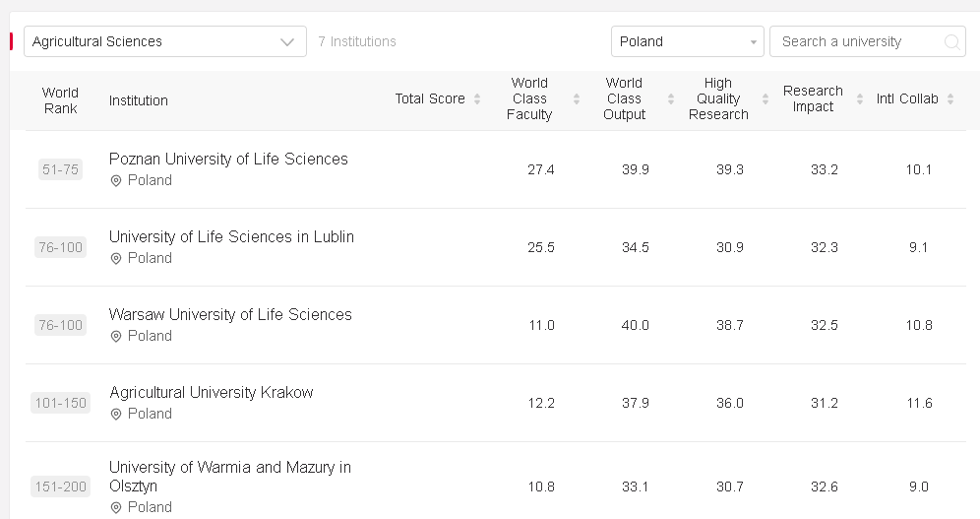Viewport: 980px width, 519px height.
Task: Open the Poland country dropdown
Action: (687, 41)
